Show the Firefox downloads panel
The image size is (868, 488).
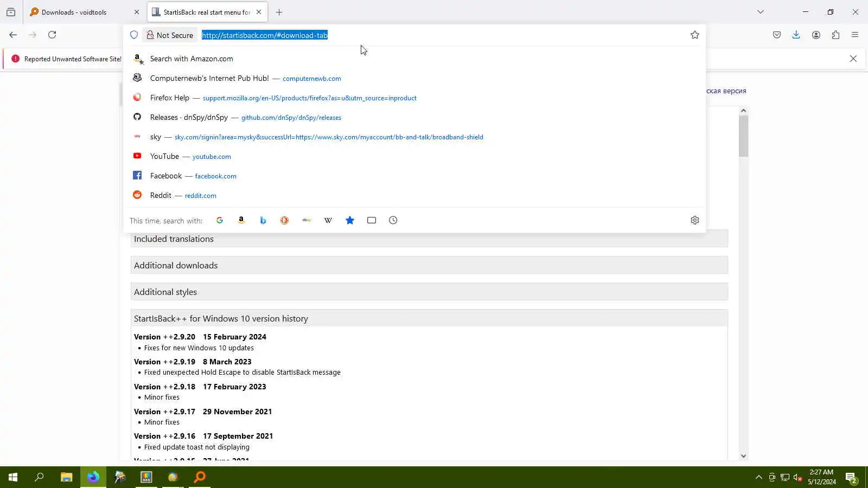(796, 35)
